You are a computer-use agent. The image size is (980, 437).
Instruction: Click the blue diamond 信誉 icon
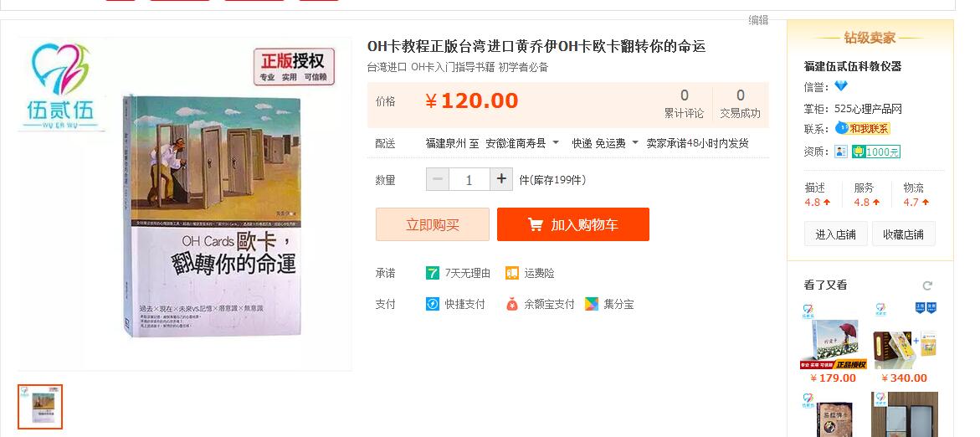[x=841, y=86]
